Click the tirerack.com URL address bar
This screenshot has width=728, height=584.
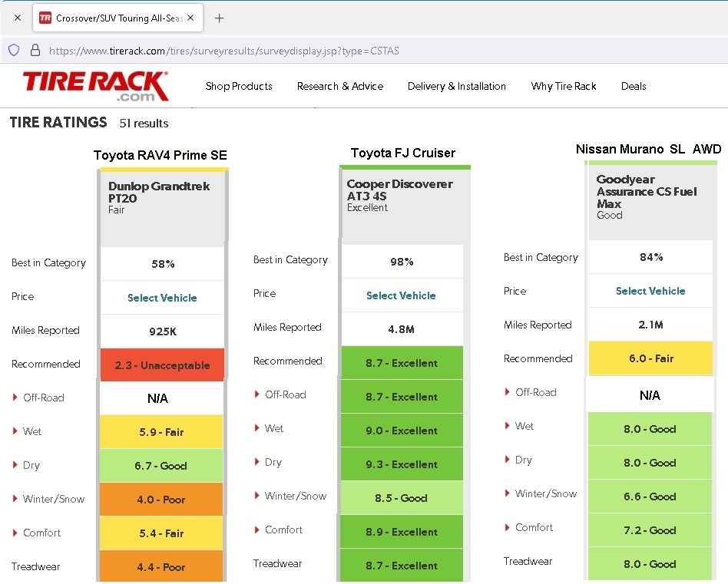click(x=224, y=51)
